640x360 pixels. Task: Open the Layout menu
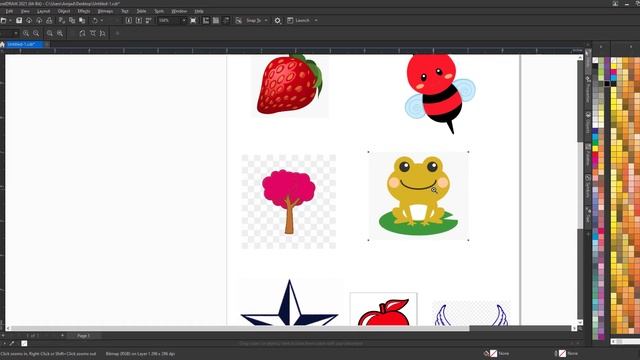(x=43, y=11)
